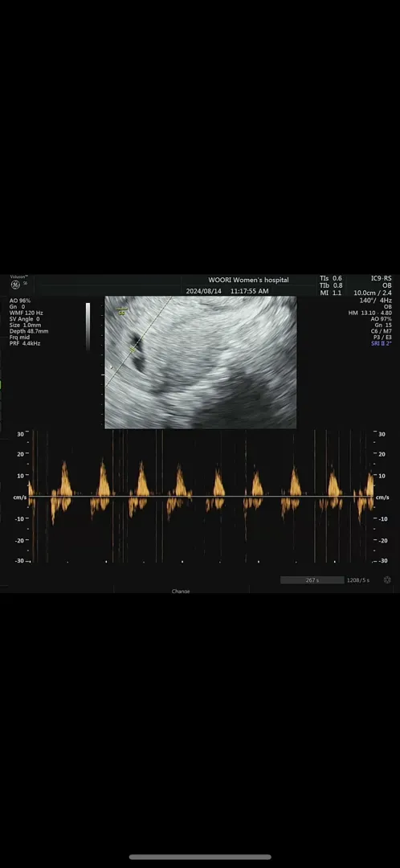Click the '140°/ 4Hz' text

click(375, 300)
